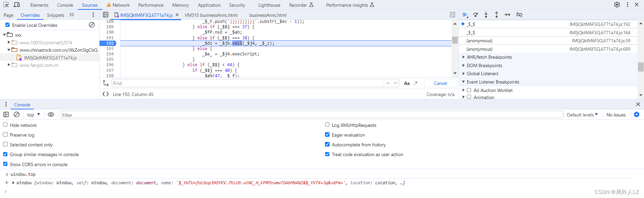
Task: Close the console drawer
Action: coord(638,104)
